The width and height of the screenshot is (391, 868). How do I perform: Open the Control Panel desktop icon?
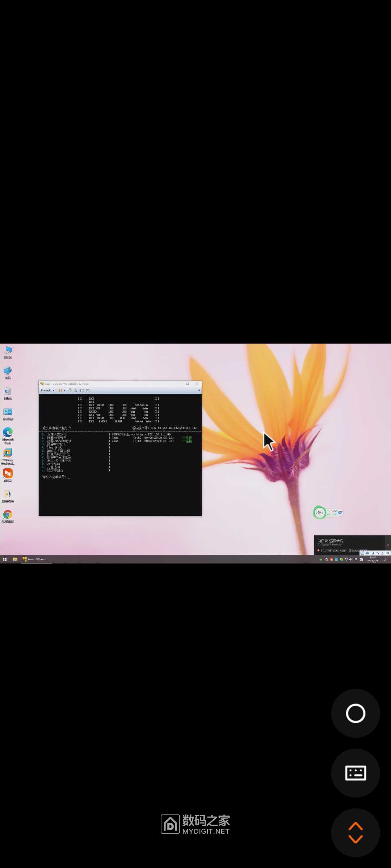tap(8, 414)
